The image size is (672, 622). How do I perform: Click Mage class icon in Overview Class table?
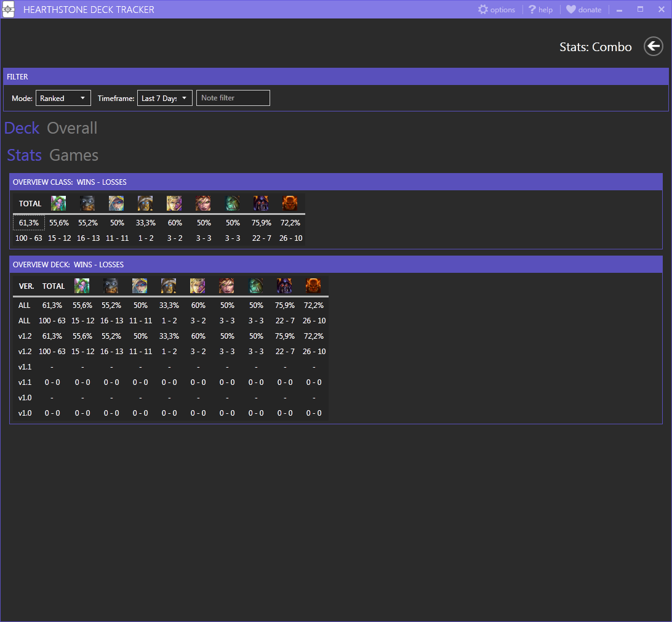pos(116,203)
